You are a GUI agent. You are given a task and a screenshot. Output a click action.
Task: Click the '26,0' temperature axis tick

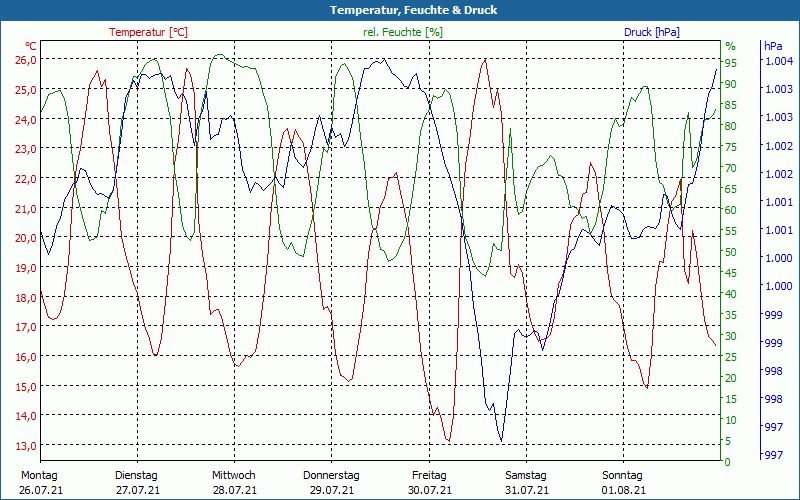(x=25, y=60)
